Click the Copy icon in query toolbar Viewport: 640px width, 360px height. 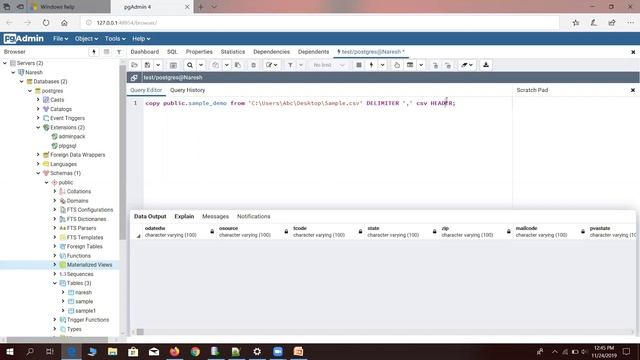pos(216,65)
